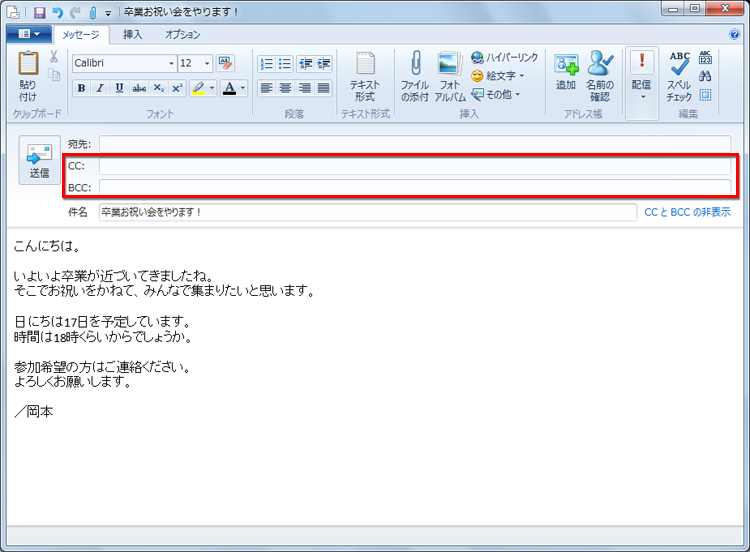Click the Copy icon in clipboard group
Viewport: 750px width, 552px height.
(54, 75)
